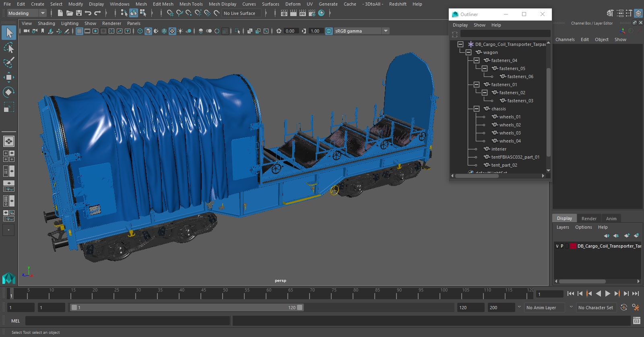Screen dimensions: 644x337
Task: Click the current frame field in timeline
Action: point(550,294)
